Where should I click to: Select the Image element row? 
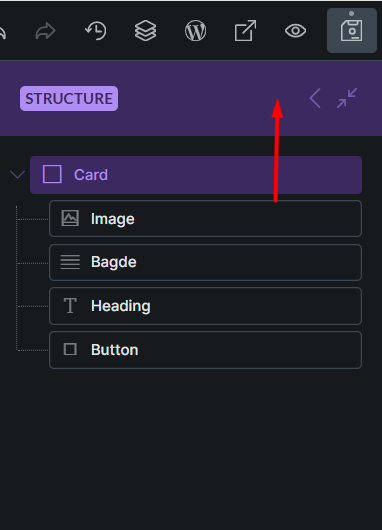pyautogui.click(x=206, y=219)
